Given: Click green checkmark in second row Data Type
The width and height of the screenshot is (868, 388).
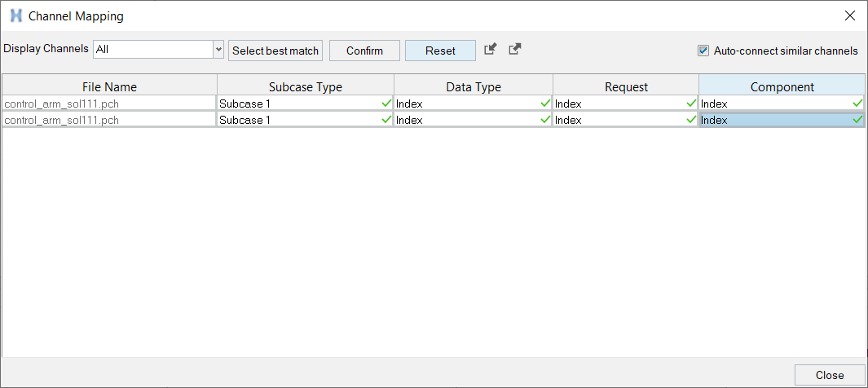Looking at the screenshot, I should 544,120.
